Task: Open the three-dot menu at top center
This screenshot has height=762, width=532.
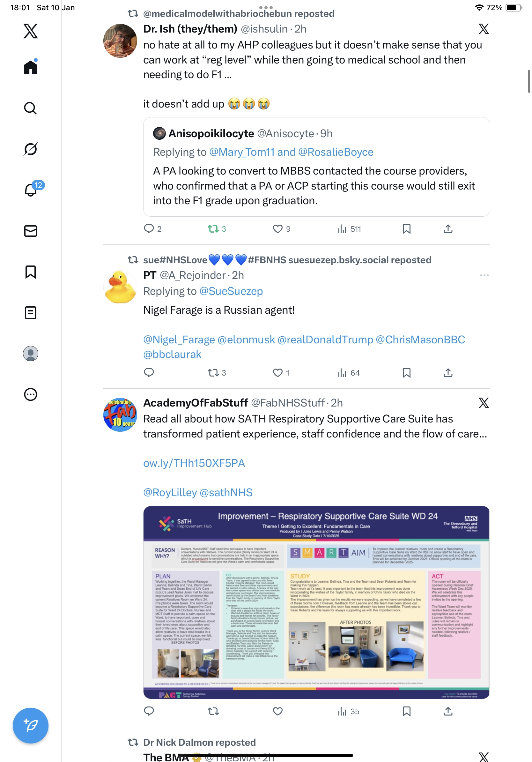Action: tap(266, 7)
